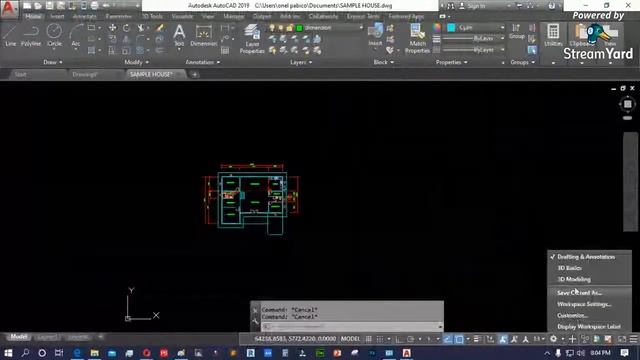Screen dimensions: 640x360
Task: Click the MODEL space button in status bar
Action: (x=350, y=339)
